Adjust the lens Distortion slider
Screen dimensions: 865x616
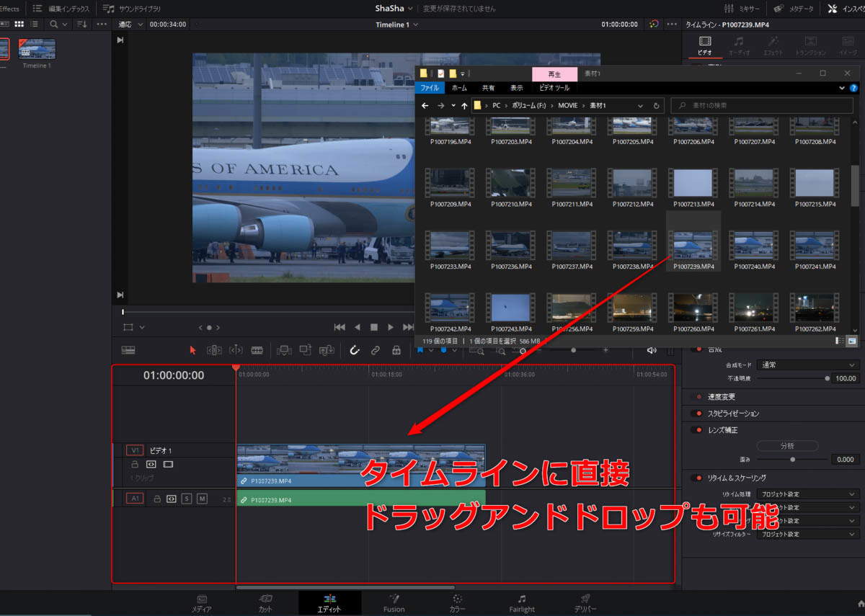click(792, 459)
